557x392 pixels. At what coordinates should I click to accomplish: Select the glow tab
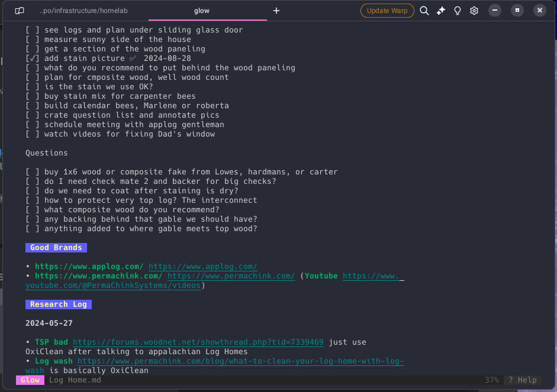[202, 11]
